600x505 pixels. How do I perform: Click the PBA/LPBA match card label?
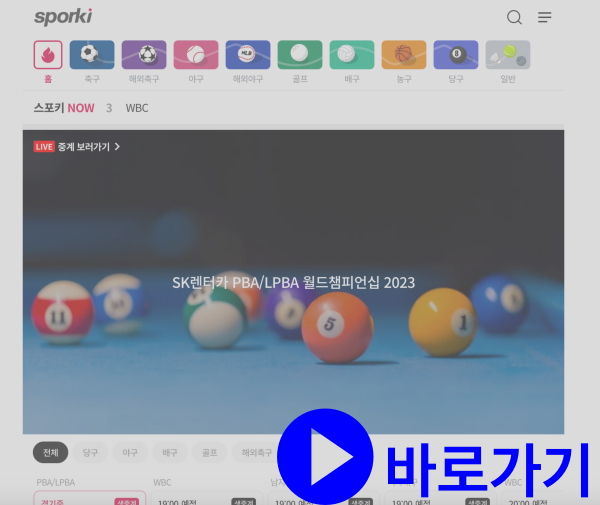coord(56,482)
